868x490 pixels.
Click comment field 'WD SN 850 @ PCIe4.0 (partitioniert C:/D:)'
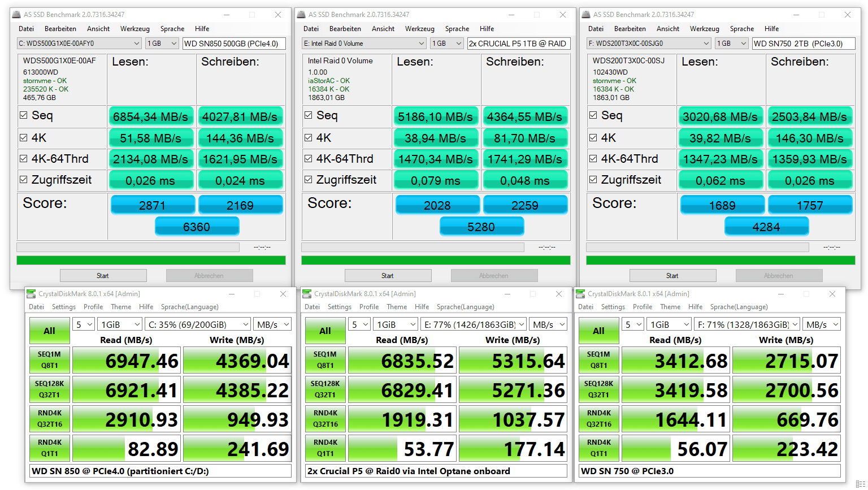pyautogui.click(x=160, y=471)
